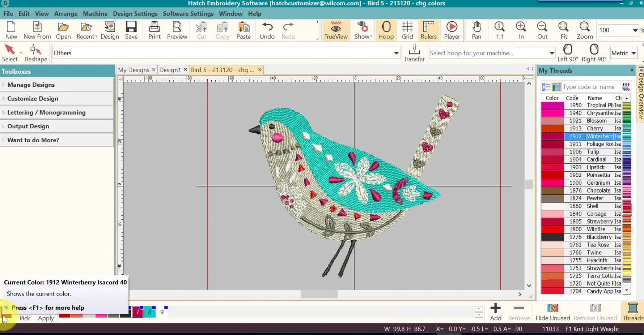
Task: Set zoom to 1:1
Action: pos(500,30)
